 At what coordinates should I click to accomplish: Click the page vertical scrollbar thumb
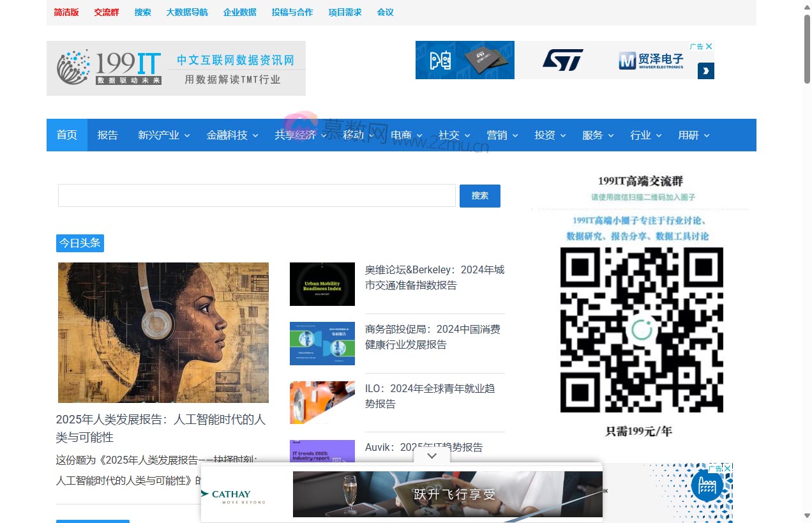click(807, 48)
